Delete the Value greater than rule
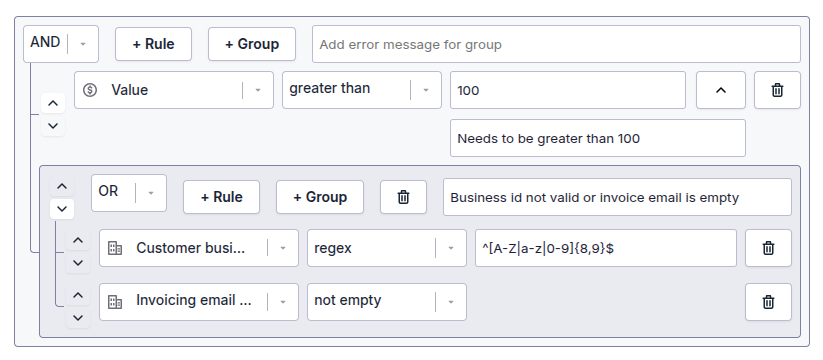This screenshot has height=360, width=823. (x=777, y=90)
